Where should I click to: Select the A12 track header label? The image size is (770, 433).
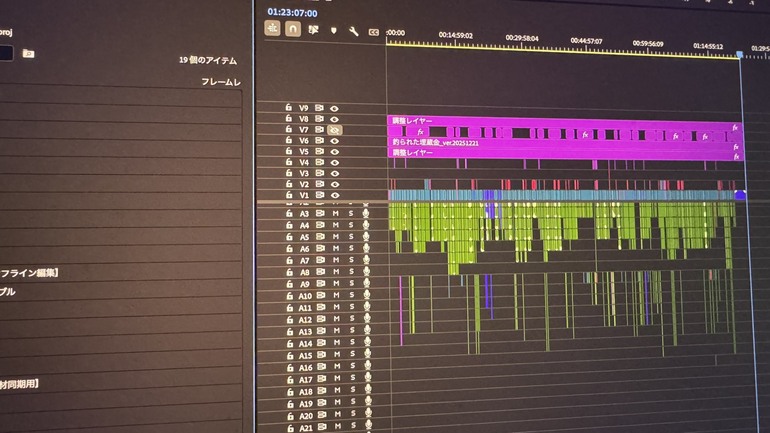click(x=305, y=320)
